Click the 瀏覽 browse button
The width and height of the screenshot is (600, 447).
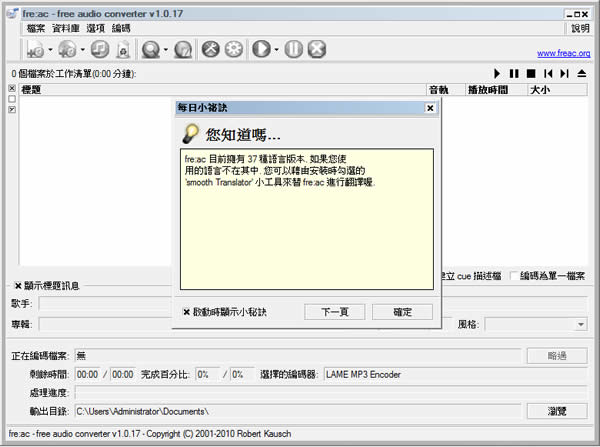point(557,411)
